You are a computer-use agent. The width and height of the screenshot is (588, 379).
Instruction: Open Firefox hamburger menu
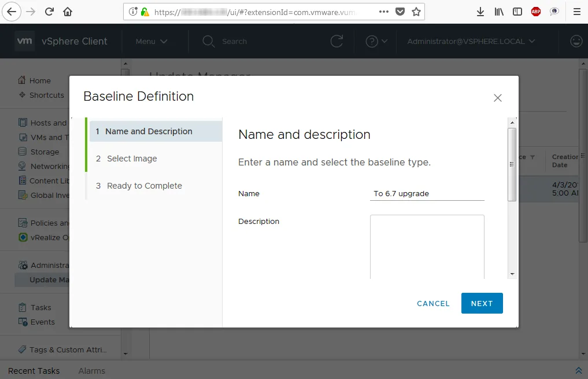point(577,12)
